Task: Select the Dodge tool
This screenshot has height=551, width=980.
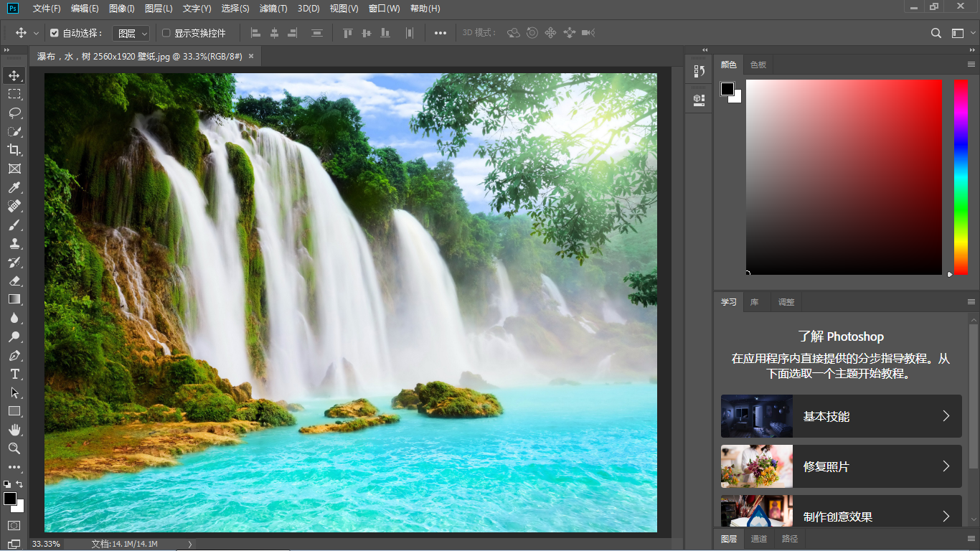Action: pos(14,336)
